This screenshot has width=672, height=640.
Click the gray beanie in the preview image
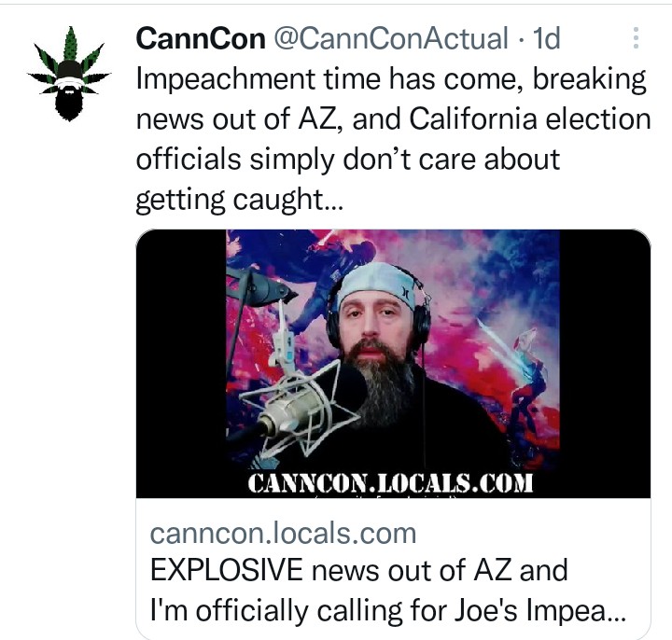coord(376,283)
